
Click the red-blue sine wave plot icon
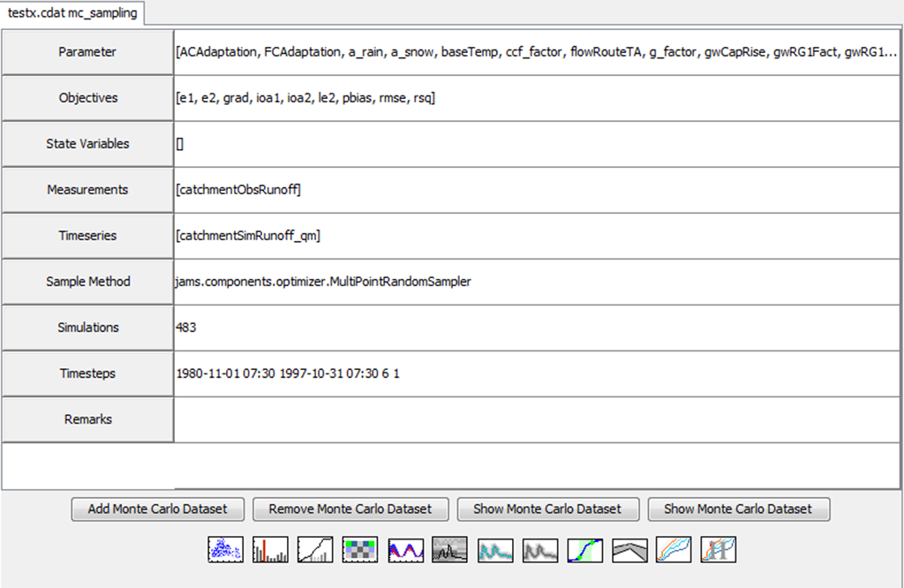tap(405, 550)
